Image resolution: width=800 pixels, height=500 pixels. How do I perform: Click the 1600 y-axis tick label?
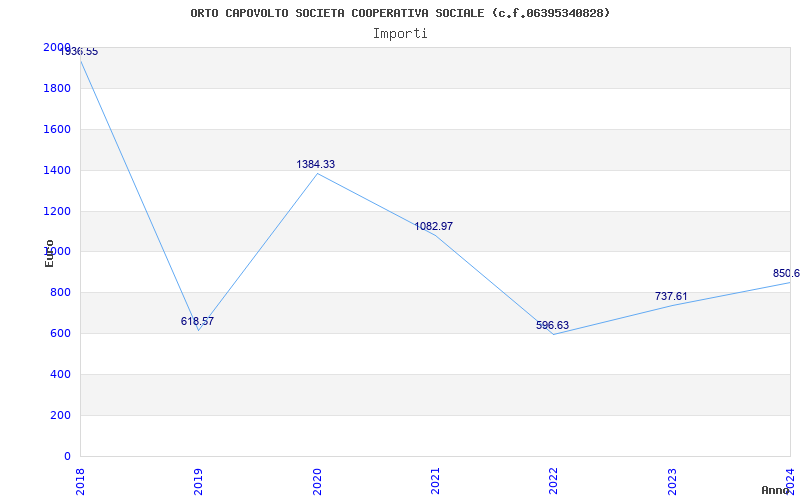coord(57,130)
